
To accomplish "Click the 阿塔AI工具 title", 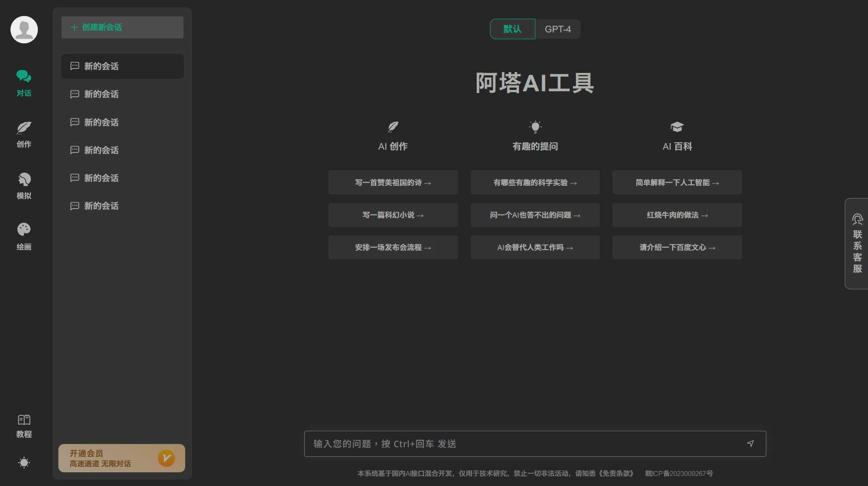I will click(x=535, y=83).
